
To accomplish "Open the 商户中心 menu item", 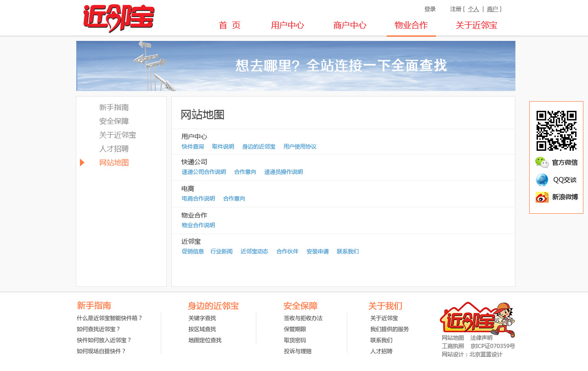I will (x=350, y=26).
